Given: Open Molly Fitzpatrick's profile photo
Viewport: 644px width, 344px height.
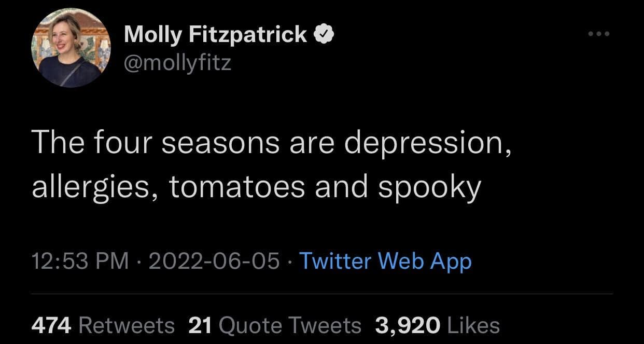Looking at the screenshot, I should 70,48.
